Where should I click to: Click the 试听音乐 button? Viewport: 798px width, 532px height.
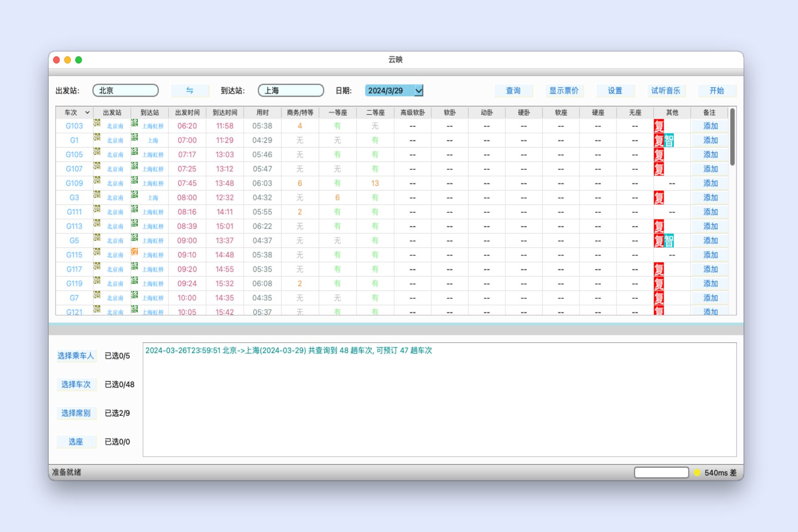click(x=665, y=90)
